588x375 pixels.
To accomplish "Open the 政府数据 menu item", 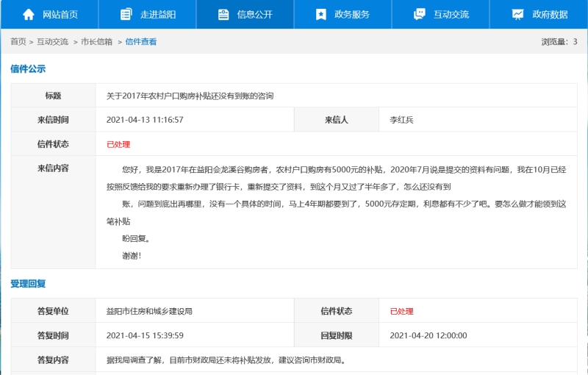I will coord(549,14).
